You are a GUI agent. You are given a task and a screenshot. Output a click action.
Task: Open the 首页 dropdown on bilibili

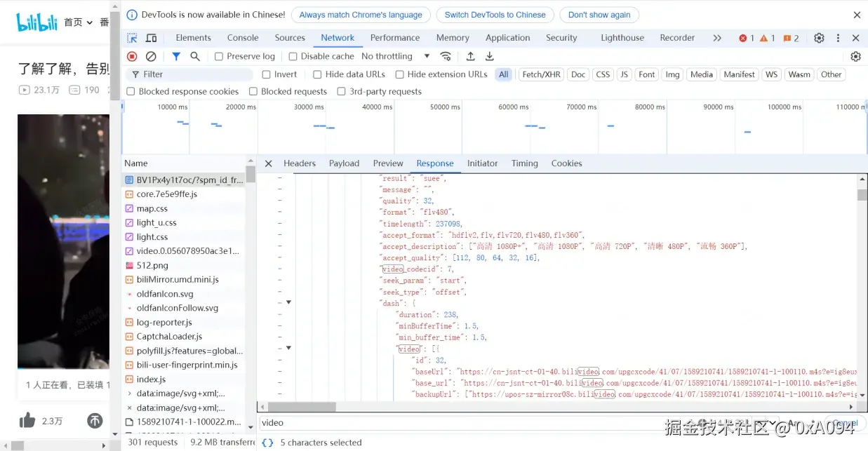[78, 22]
